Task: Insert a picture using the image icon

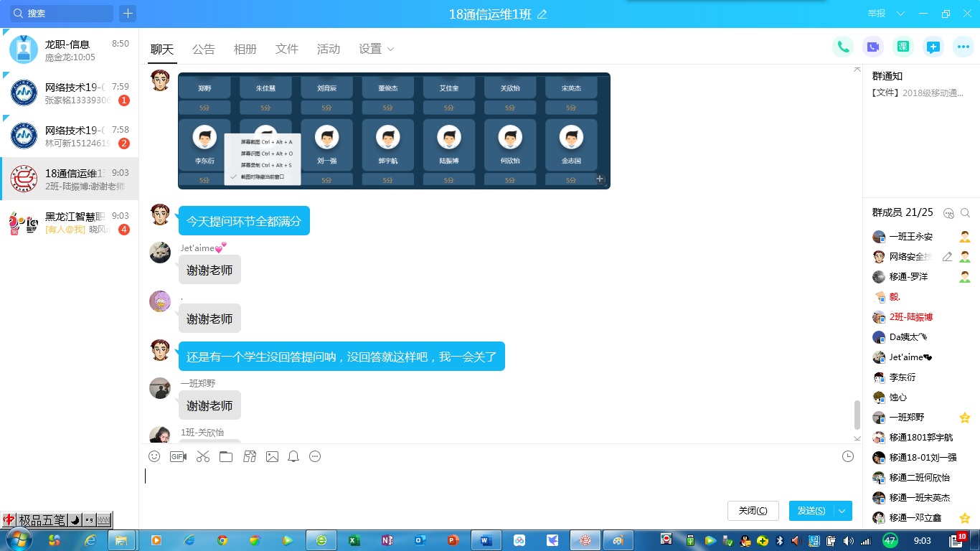Action: [272, 456]
